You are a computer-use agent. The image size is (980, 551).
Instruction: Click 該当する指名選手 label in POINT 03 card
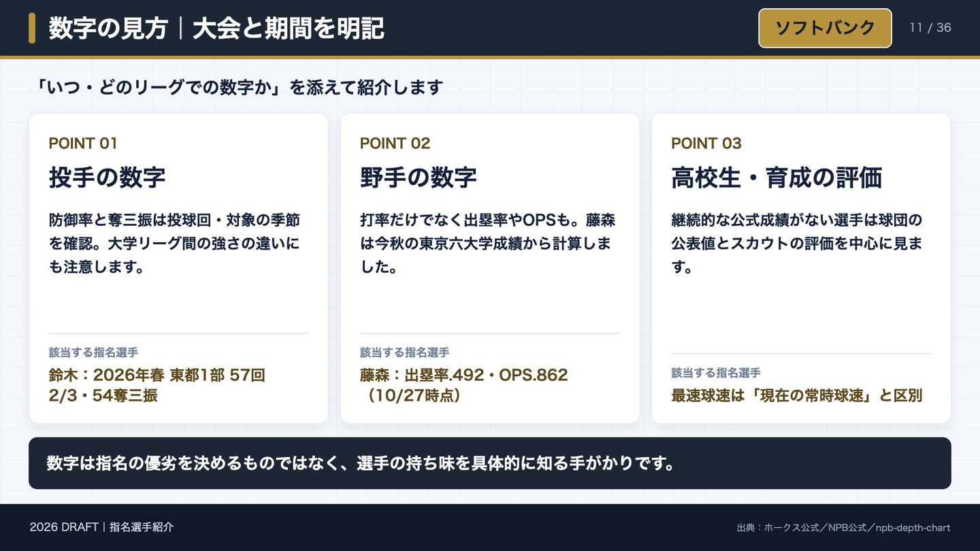tap(716, 373)
